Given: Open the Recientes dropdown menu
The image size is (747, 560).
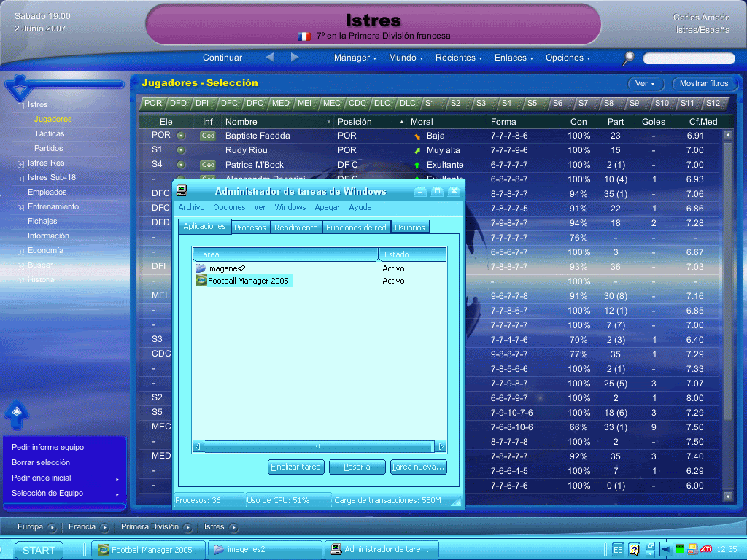Looking at the screenshot, I should pos(458,58).
